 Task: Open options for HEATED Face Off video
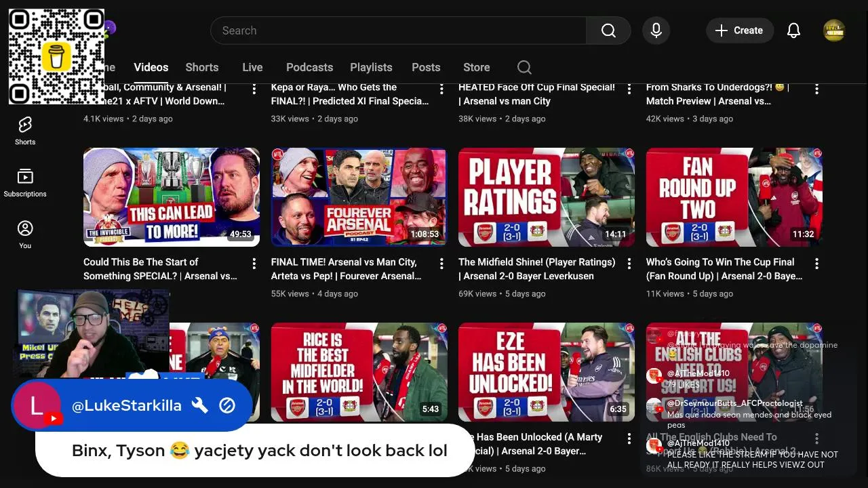pos(629,89)
